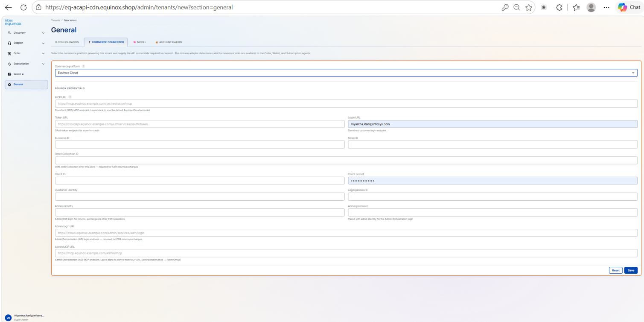Bookmark this page with the star icon
The width and height of the screenshot is (644, 322).
(x=529, y=7)
